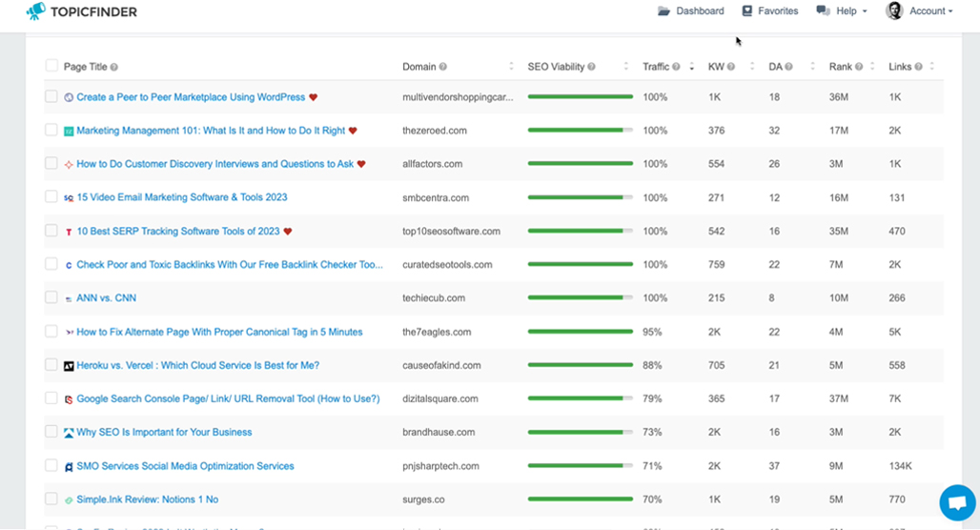The image size is (980, 530).
Task: Click favicon of Create a Peer to Peer row
Action: (x=69, y=97)
